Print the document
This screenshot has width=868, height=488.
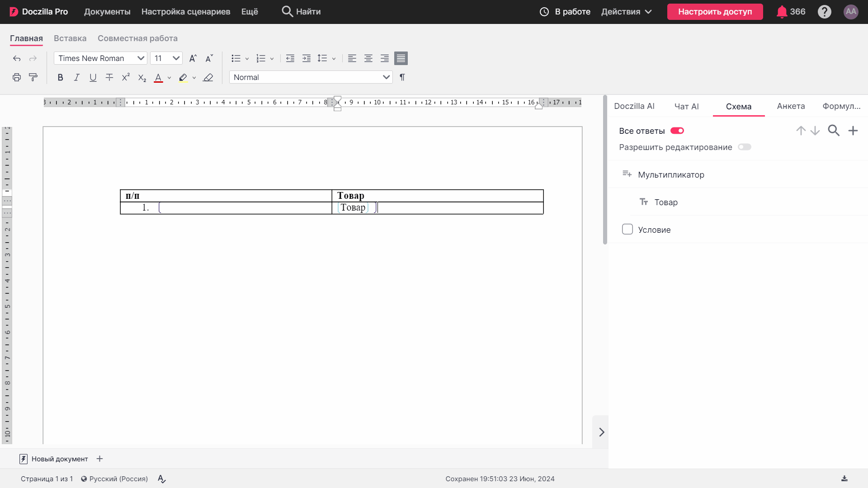coord(17,77)
